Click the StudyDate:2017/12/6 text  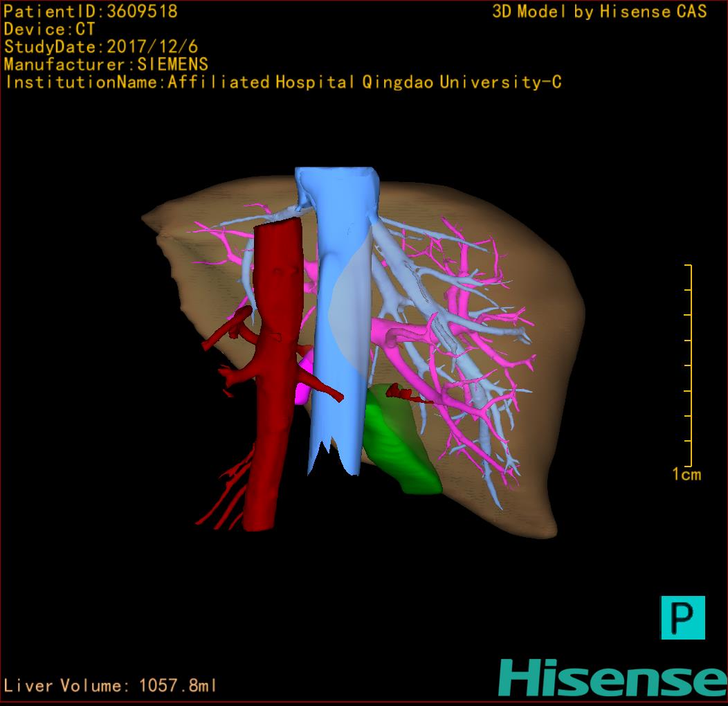[x=101, y=47]
